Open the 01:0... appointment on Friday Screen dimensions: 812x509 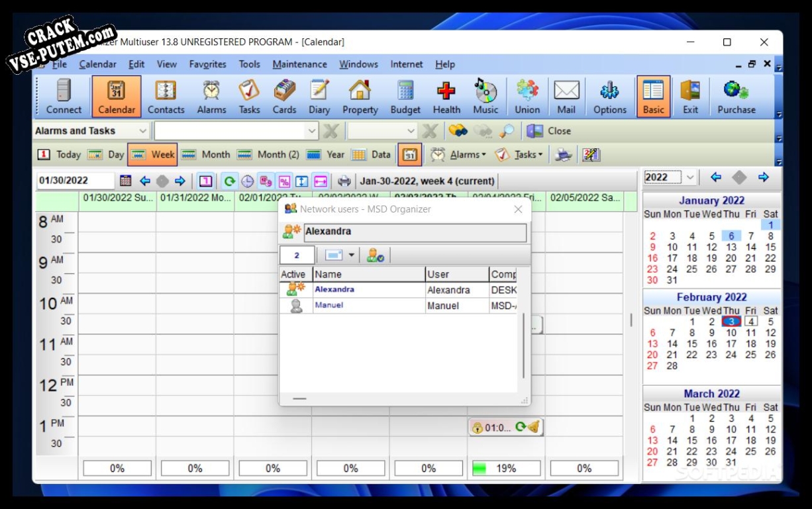coord(506,428)
